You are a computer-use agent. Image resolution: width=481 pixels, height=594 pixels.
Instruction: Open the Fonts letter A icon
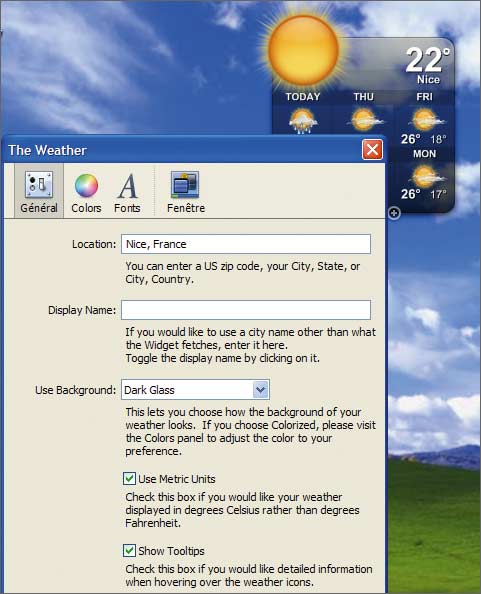(x=128, y=186)
